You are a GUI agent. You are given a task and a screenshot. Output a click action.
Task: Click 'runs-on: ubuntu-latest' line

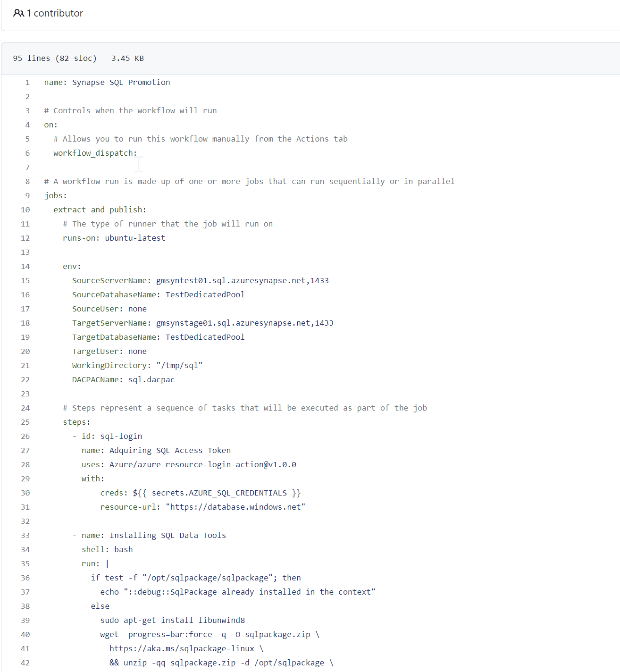click(x=114, y=238)
